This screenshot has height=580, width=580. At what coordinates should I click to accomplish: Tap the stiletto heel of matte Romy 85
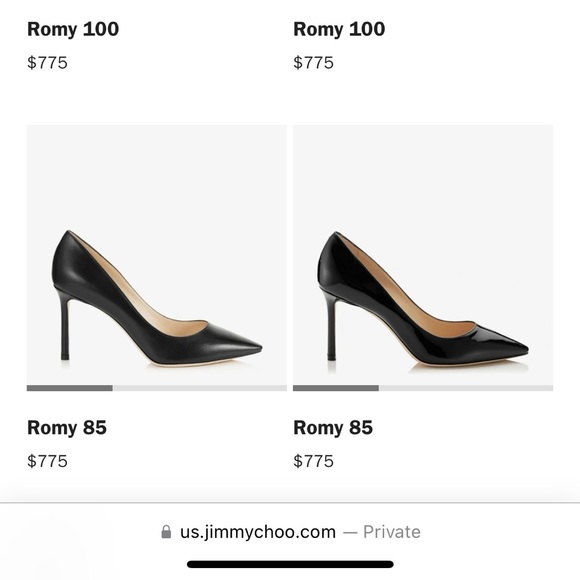point(65,327)
